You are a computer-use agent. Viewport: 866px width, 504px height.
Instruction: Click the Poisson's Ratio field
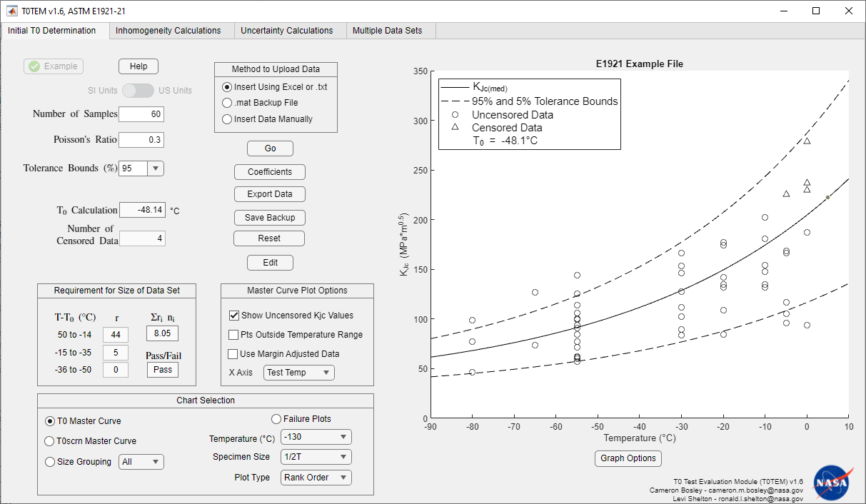141,140
